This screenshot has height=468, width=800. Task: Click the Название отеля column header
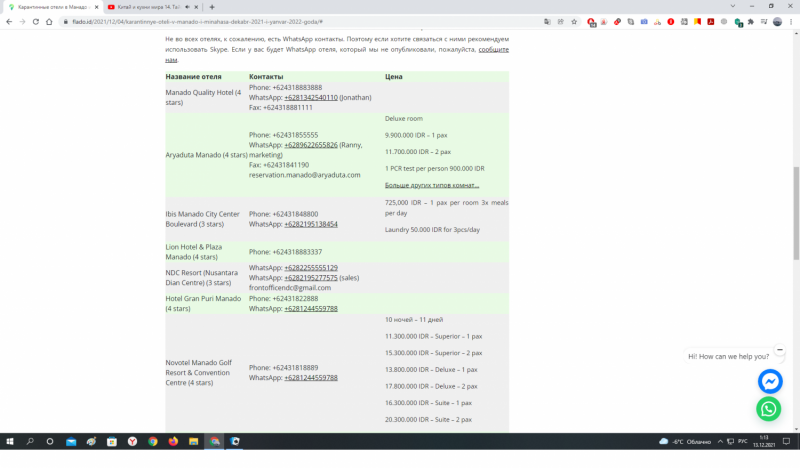(x=193, y=77)
